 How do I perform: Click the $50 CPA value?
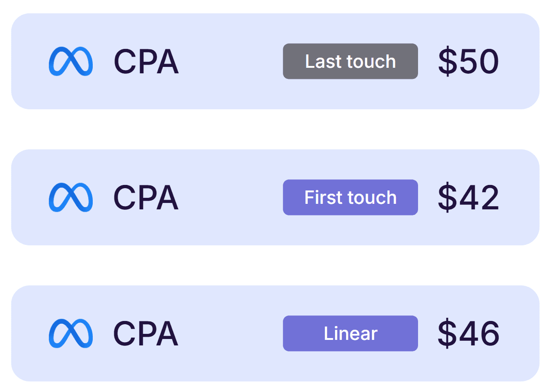pyautogui.click(x=468, y=61)
